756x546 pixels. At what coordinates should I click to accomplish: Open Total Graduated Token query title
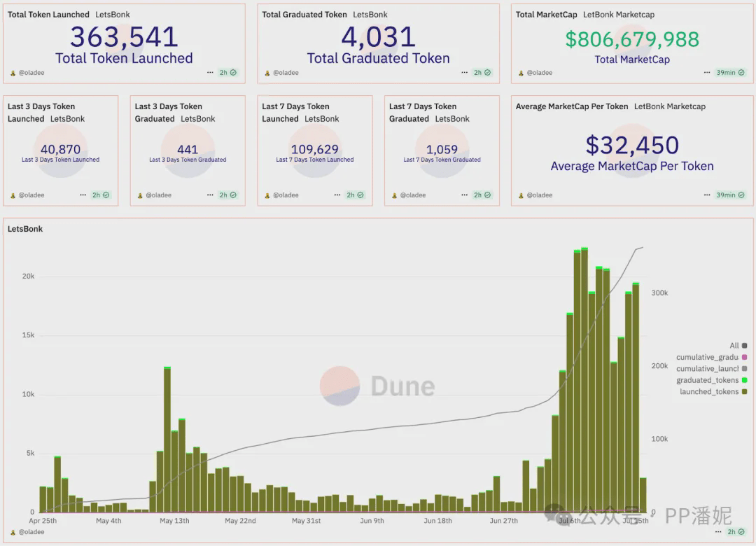tap(304, 15)
